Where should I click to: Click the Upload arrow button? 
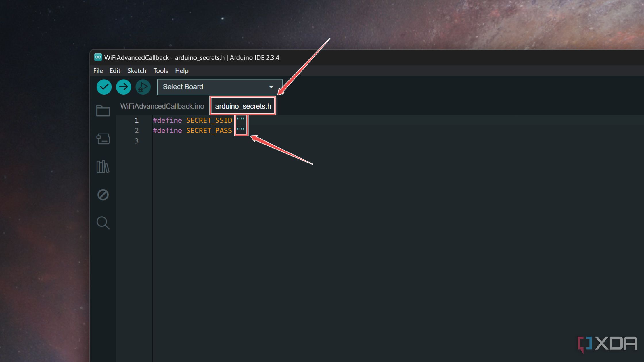click(123, 87)
